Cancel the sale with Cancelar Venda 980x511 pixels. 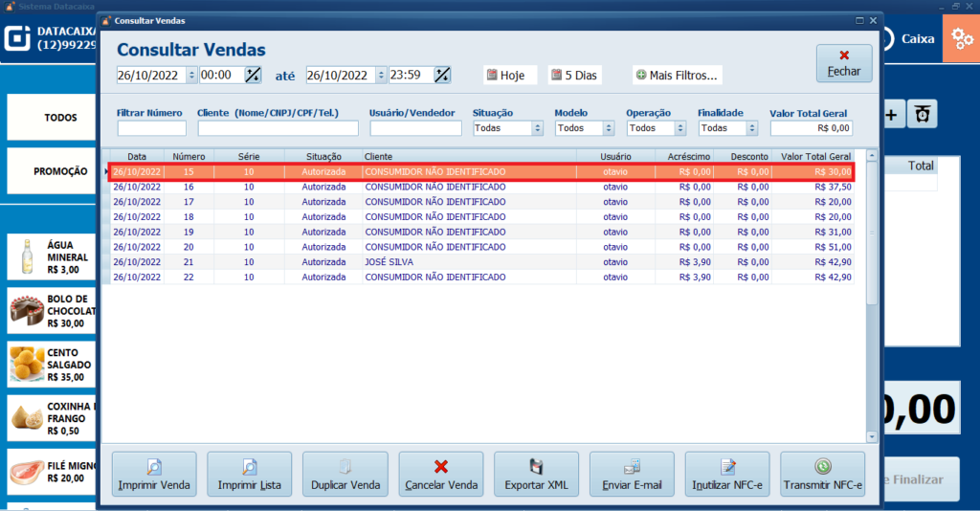(441, 474)
